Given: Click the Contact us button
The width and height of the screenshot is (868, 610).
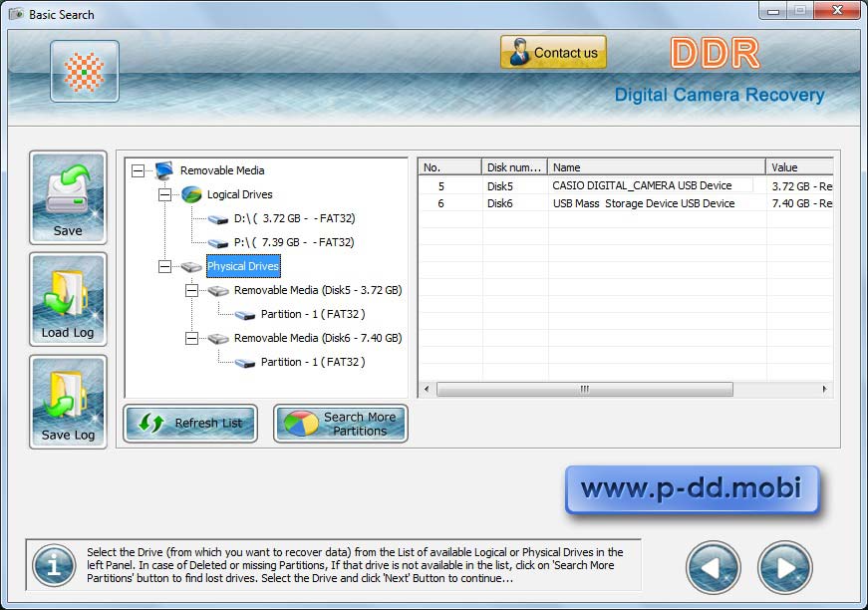Looking at the screenshot, I should pos(553,52).
